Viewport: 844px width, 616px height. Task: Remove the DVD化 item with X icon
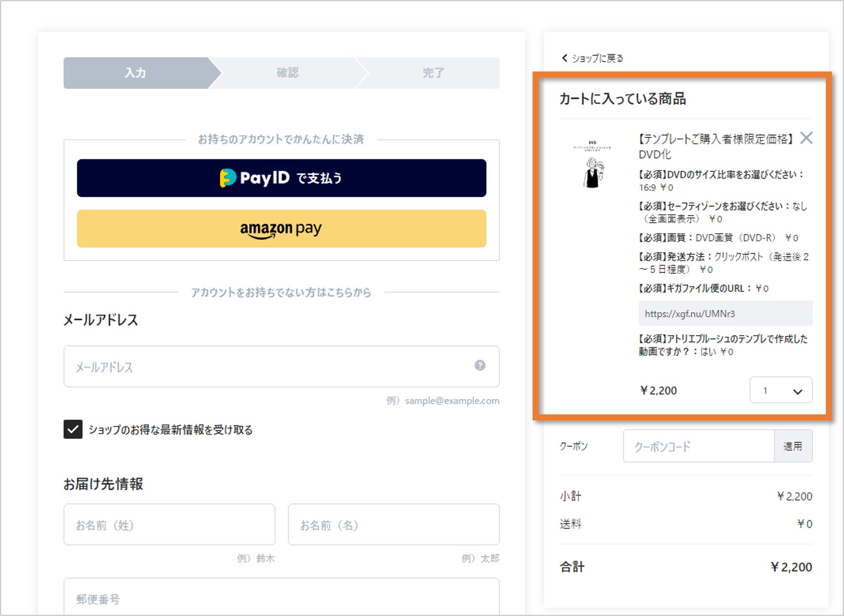[806, 138]
